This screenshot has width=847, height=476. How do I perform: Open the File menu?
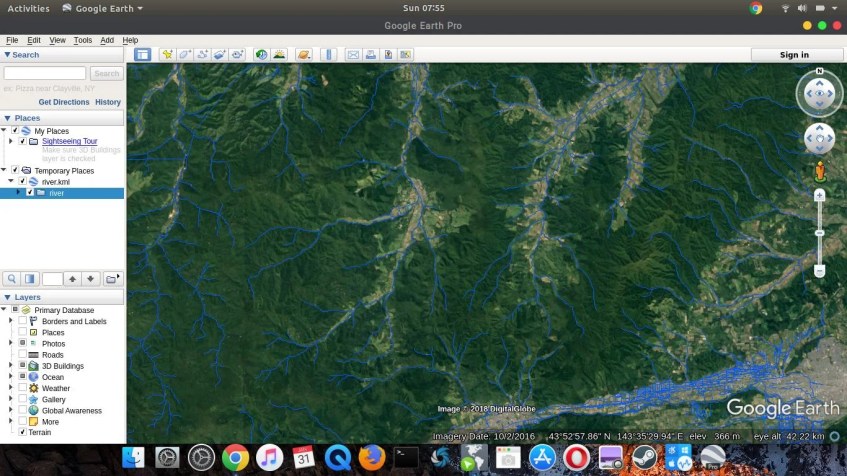tap(12, 40)
